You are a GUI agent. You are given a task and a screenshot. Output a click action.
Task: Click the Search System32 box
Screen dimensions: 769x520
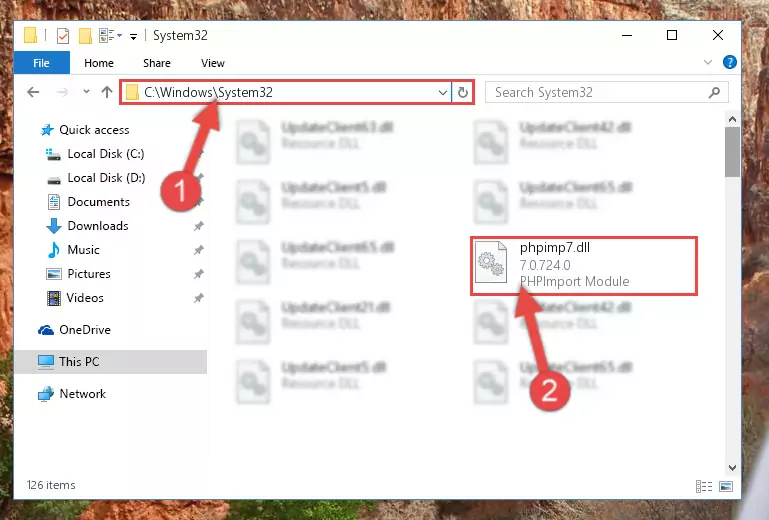[606, 92]
